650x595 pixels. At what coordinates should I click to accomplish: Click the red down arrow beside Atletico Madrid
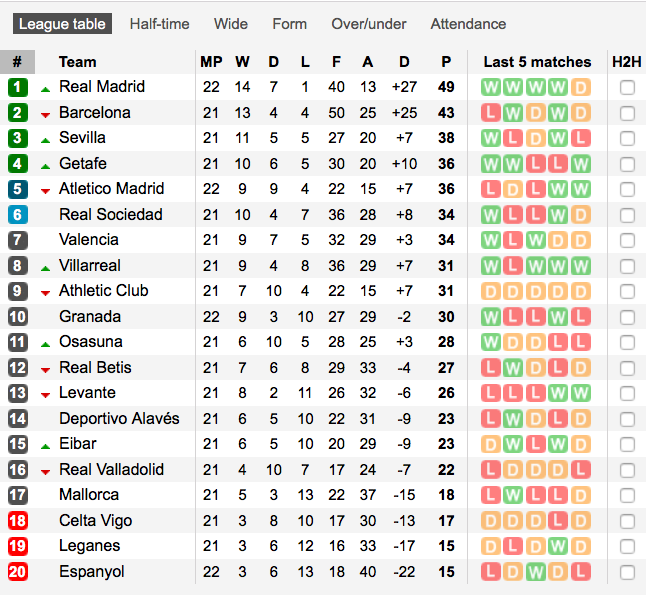46,191
